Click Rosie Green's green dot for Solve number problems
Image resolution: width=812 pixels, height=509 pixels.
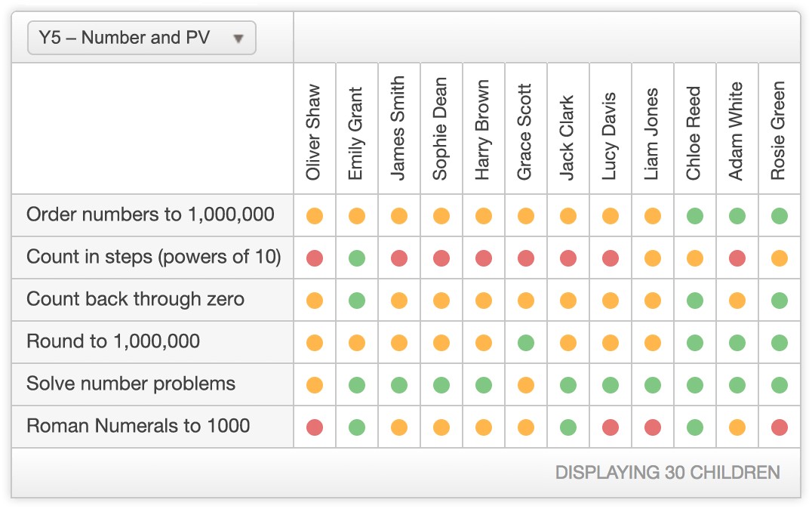pos(780,385)
